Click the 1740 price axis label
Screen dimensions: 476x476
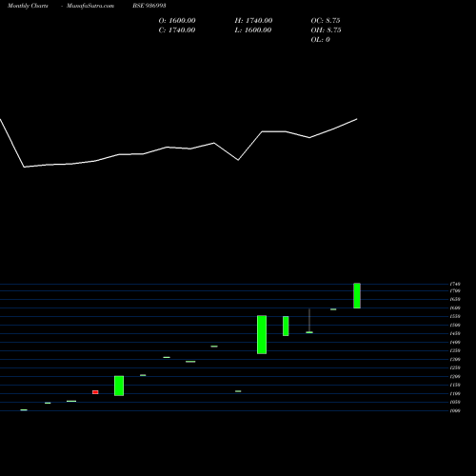pyautogui.click(x=455, y=284)
